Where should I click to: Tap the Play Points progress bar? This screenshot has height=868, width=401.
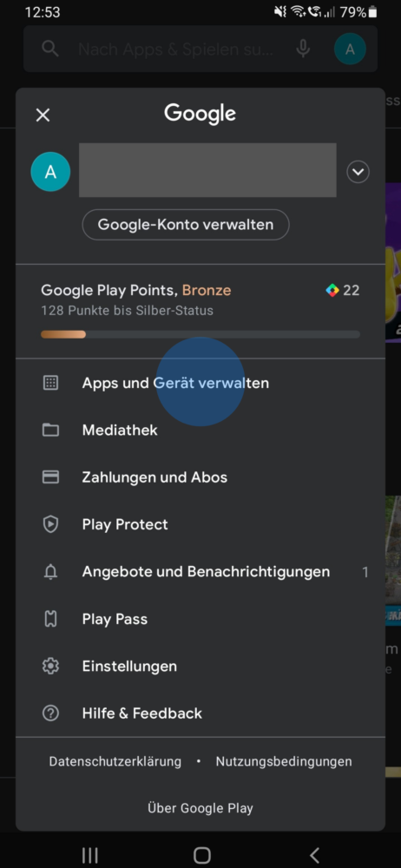coord(200,334)
